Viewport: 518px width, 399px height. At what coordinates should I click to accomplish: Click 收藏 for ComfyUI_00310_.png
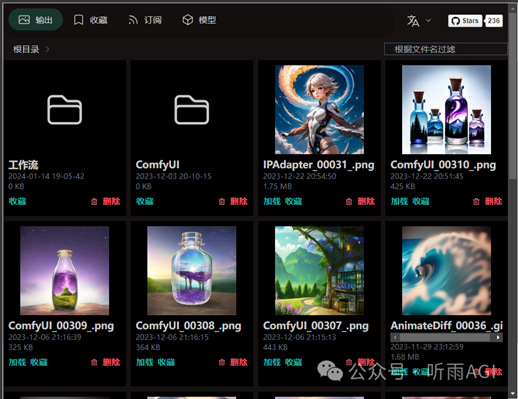(421, 201)
